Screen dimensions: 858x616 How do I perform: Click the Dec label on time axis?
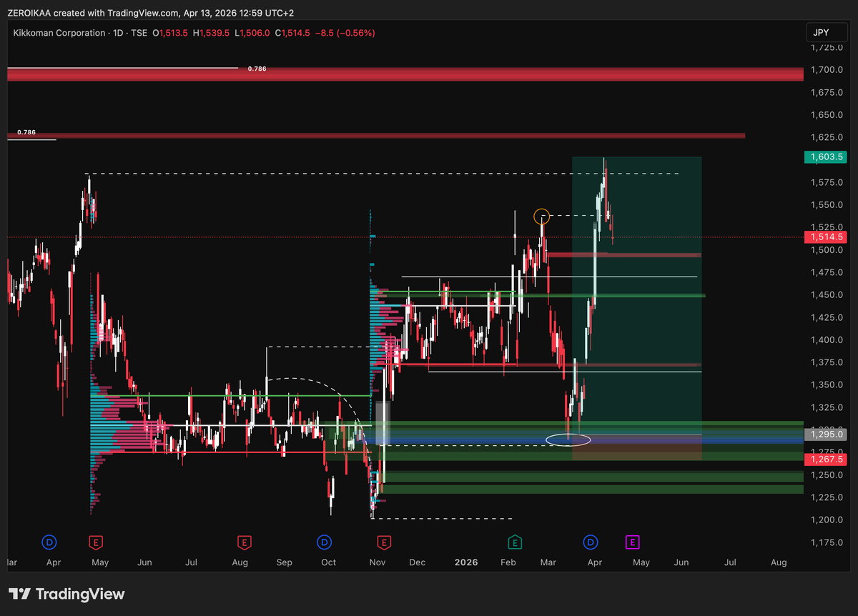coord(418,562)
